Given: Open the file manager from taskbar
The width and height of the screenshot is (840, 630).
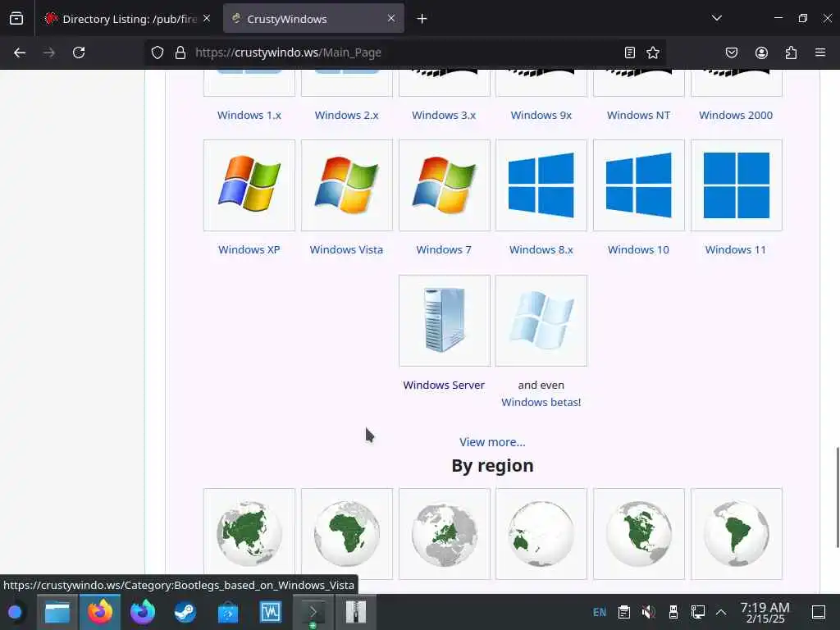Looking at the screenshot, I should [57, 612].
